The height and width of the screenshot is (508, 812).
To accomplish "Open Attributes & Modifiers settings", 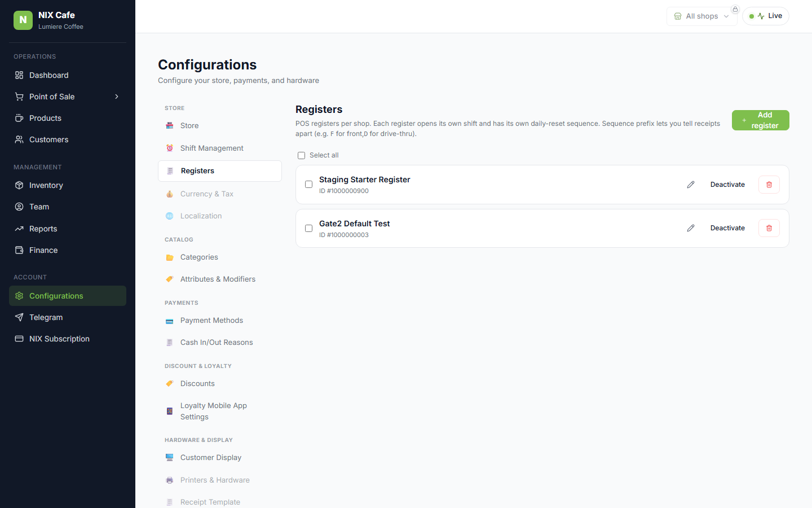I will [220, 279].
